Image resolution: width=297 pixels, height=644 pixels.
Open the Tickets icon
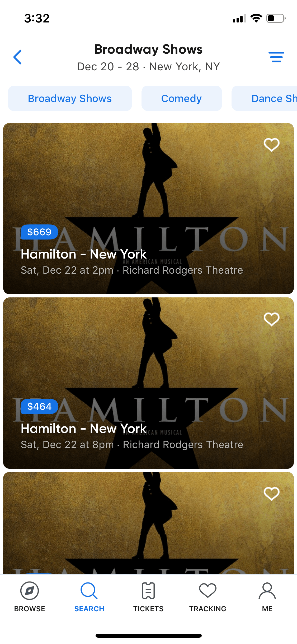tap(148, 591)
